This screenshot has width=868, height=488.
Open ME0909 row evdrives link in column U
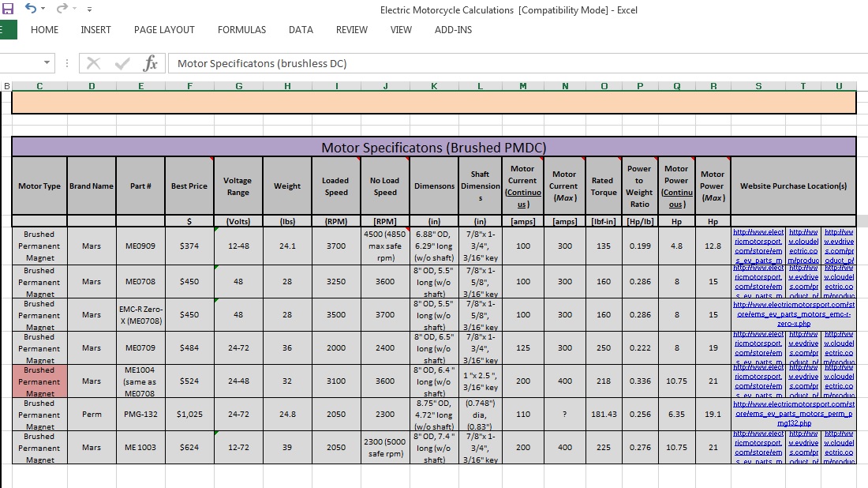click(839, 246)
